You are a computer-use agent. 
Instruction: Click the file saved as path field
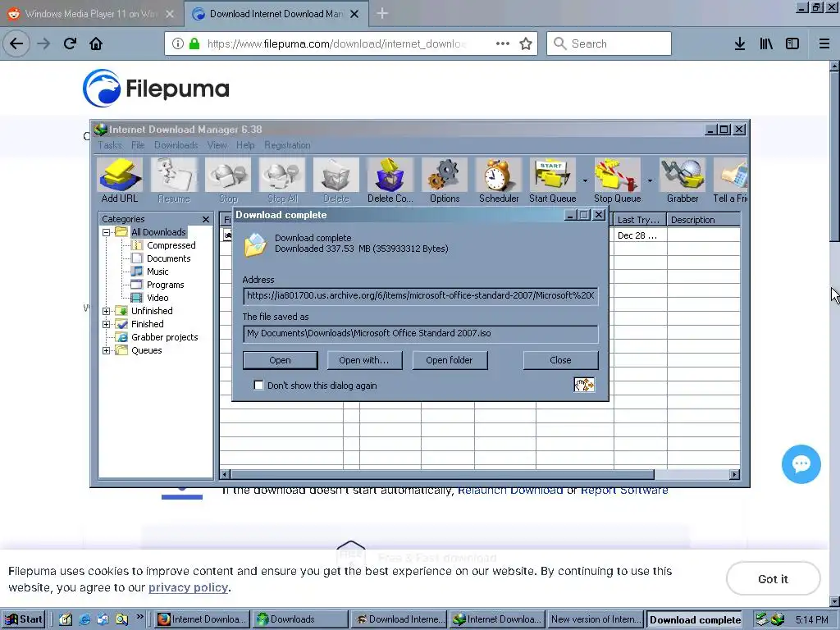421,333
